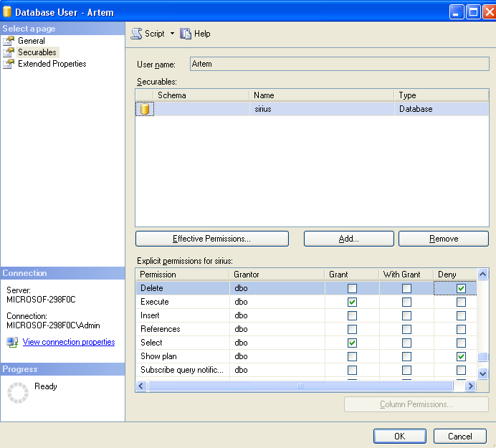Disable Grant checkbox for Execute permission
The width and height of the screenshot is (496, 448).
coord(352,302)
